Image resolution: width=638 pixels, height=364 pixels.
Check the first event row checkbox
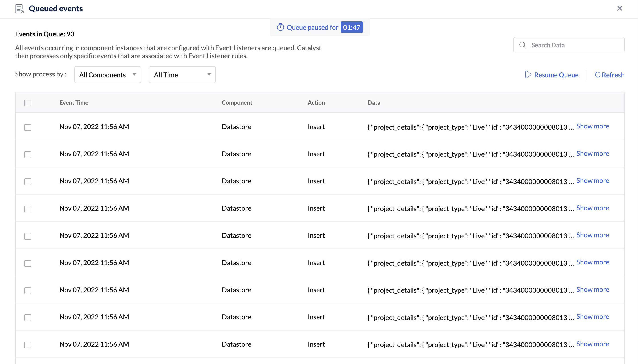click(x=28, y=128)
